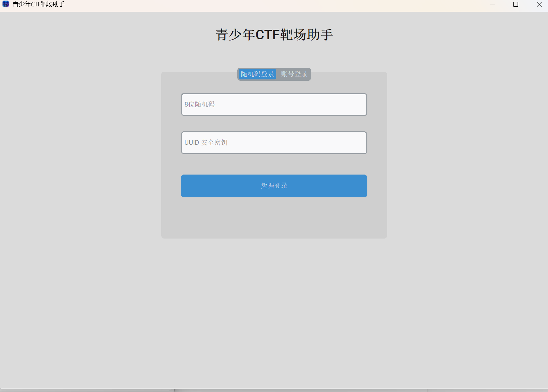548x392 pixels.
Task: Click the UUID 安全密钥 input field
Action: pos(274,143)
